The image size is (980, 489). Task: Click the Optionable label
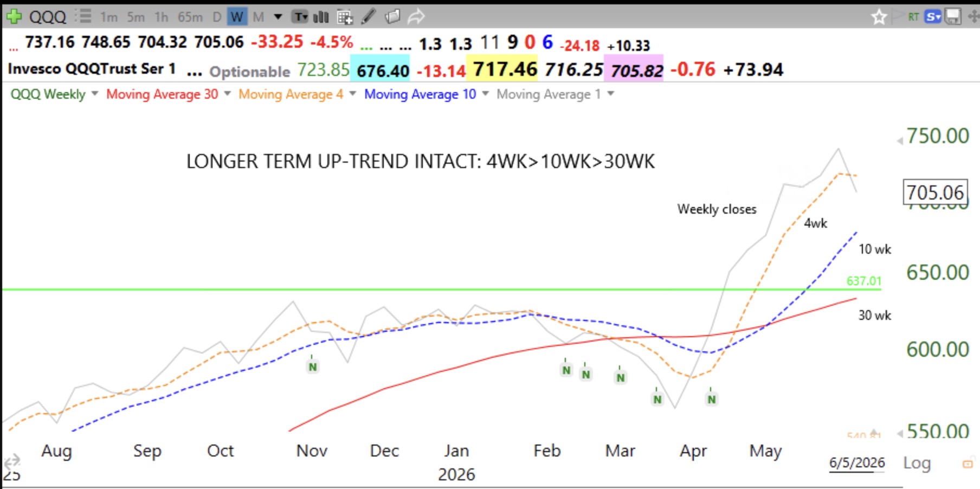pyautogui.click(x=250, y=72)
